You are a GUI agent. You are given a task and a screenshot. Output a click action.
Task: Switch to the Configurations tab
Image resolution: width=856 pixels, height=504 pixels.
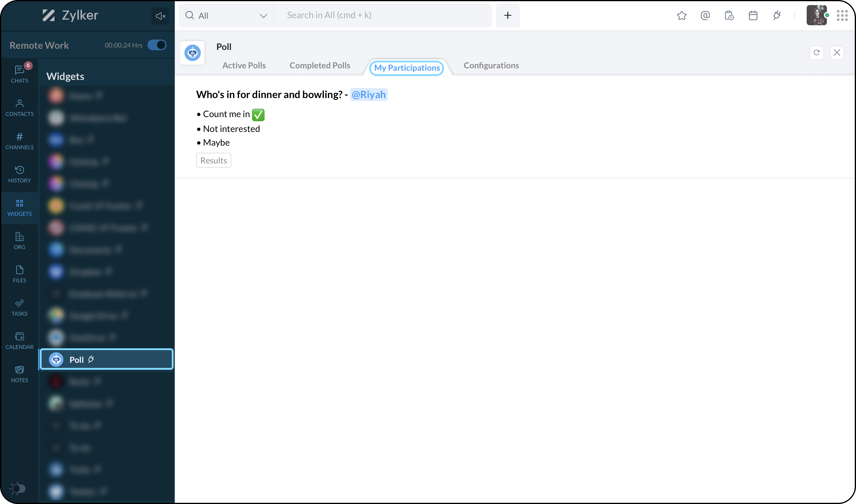pyautogui.click(x=491, y=66)
